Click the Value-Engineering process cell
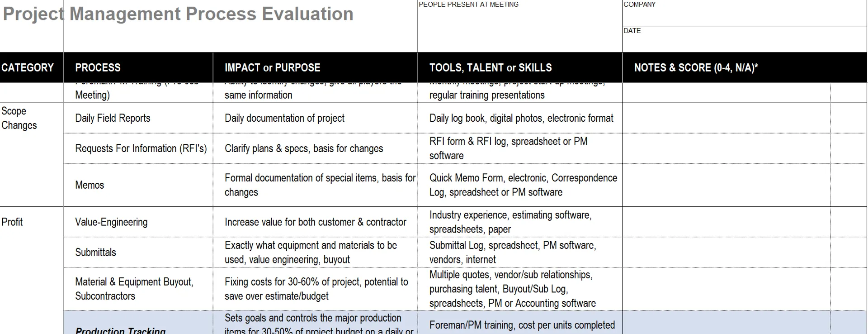Image resolution: width=868 pixels, height=334 pixels. click(x=111, y=222)
